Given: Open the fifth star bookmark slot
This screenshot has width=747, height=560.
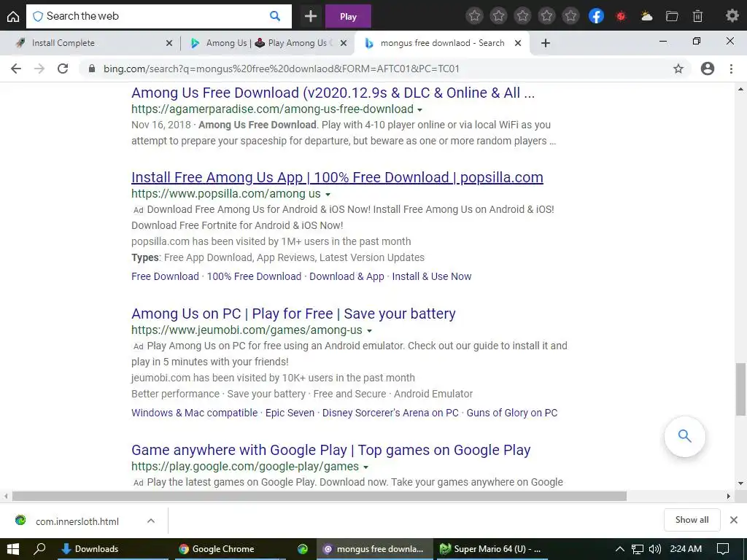Looking at the screenshot, I should click(x=570, y=16).
